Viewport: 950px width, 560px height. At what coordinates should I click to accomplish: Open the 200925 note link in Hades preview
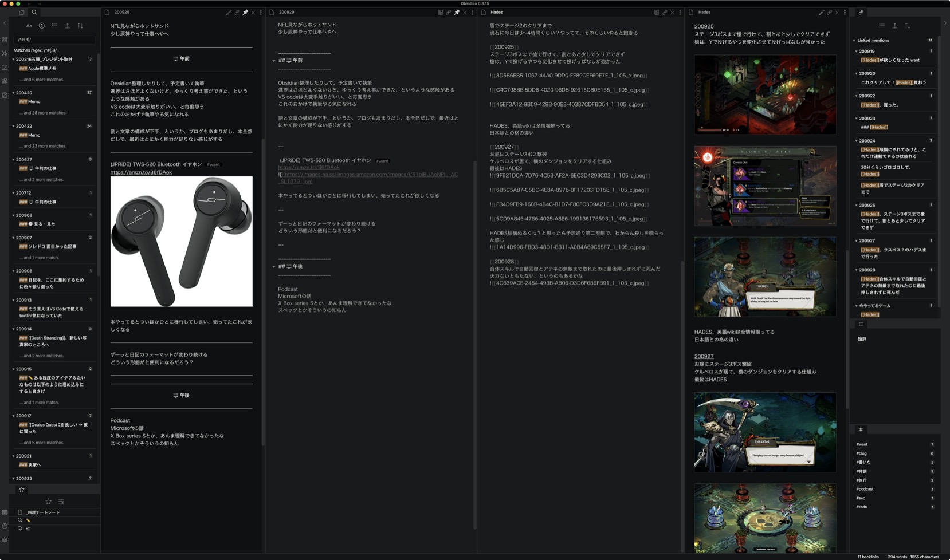704,26
